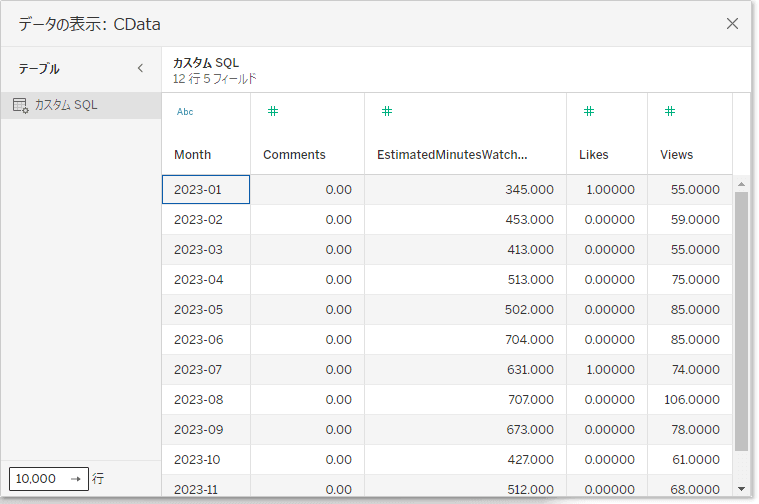The height and width of the screenshot is (504, 759).
Task: Click the Views column header
Action: pyautogui.click(x=676, y=155)
